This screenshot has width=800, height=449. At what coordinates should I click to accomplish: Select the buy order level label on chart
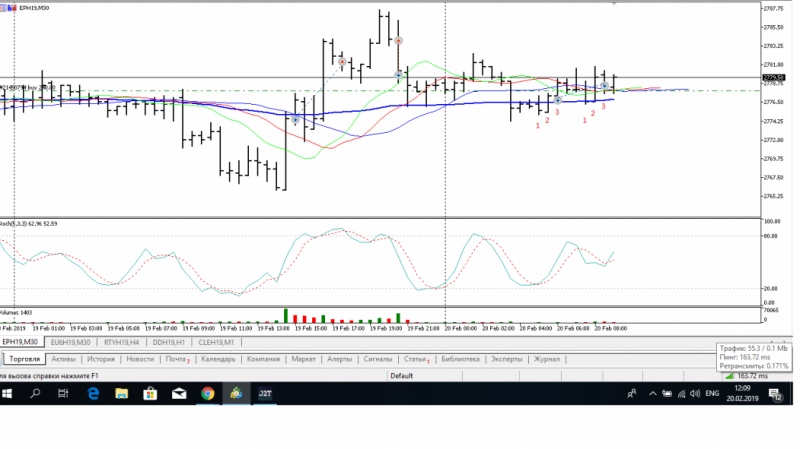tap(28, 88)
